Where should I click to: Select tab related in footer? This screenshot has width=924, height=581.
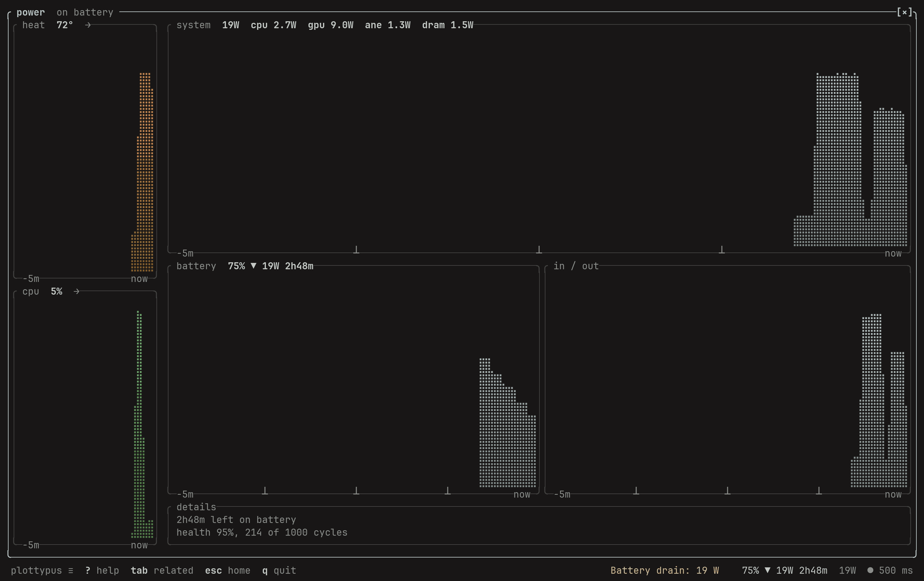click(x=162, y=571)
